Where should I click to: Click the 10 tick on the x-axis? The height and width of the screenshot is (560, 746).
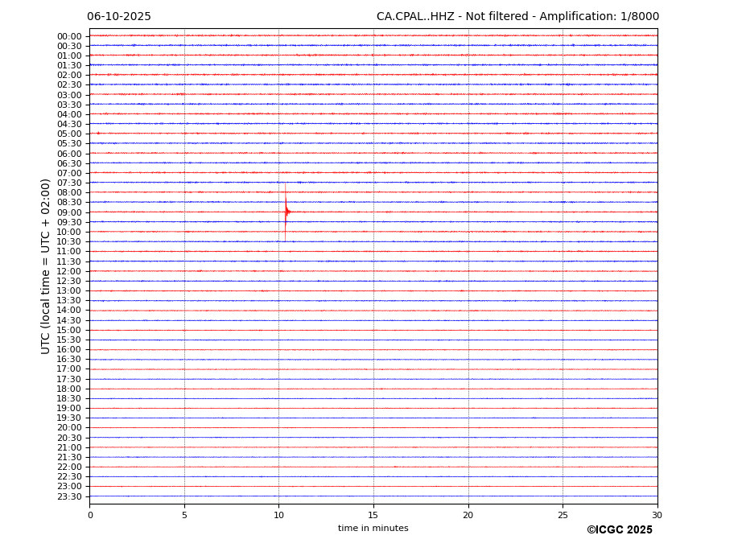278,515
